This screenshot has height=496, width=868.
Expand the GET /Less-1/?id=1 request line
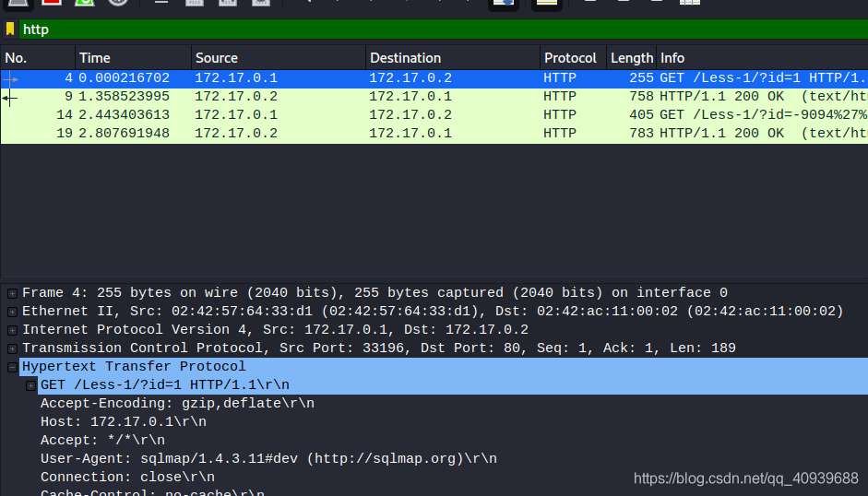31,385
